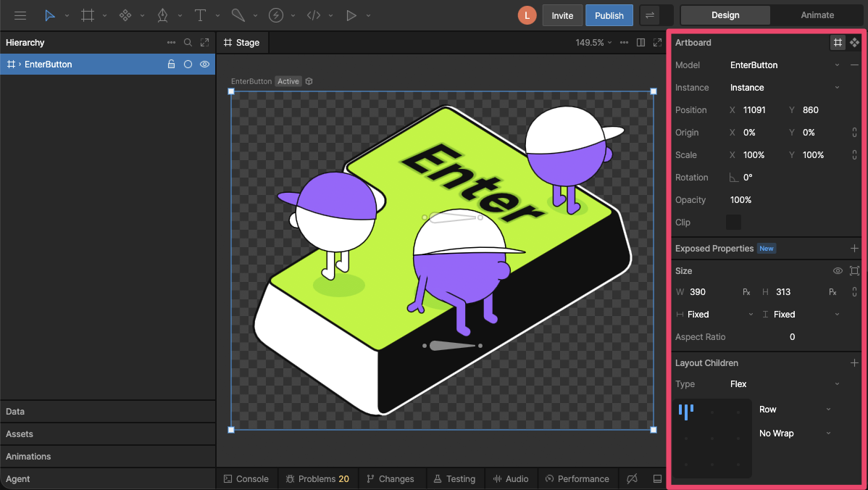Open the Testing tab
The width and height of the screenshot is (868, 490).
tap(454, 479)
